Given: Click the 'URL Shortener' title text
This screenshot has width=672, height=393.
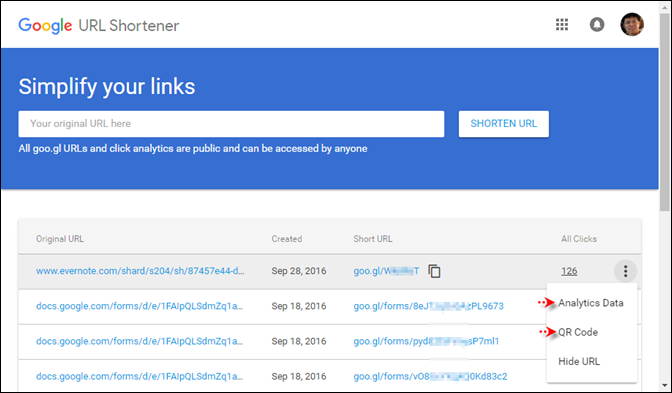Looking at the screenshot, I should tap(129, 26).
